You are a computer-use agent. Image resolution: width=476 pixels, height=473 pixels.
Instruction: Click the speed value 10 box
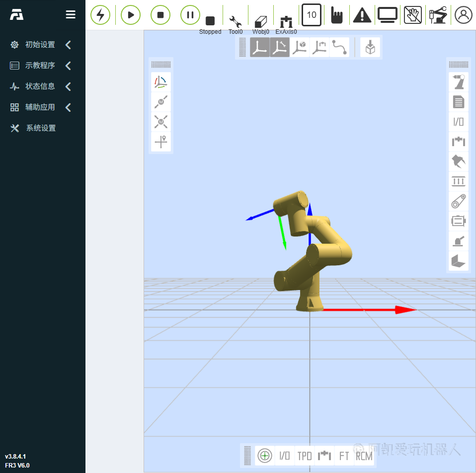pos(312,15)
